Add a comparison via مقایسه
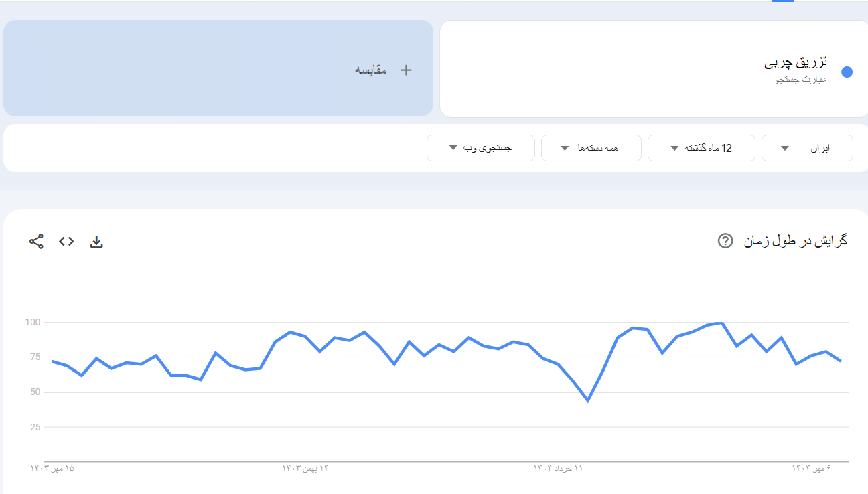This screenshot has width=868, height=494. tap(371, 70)
